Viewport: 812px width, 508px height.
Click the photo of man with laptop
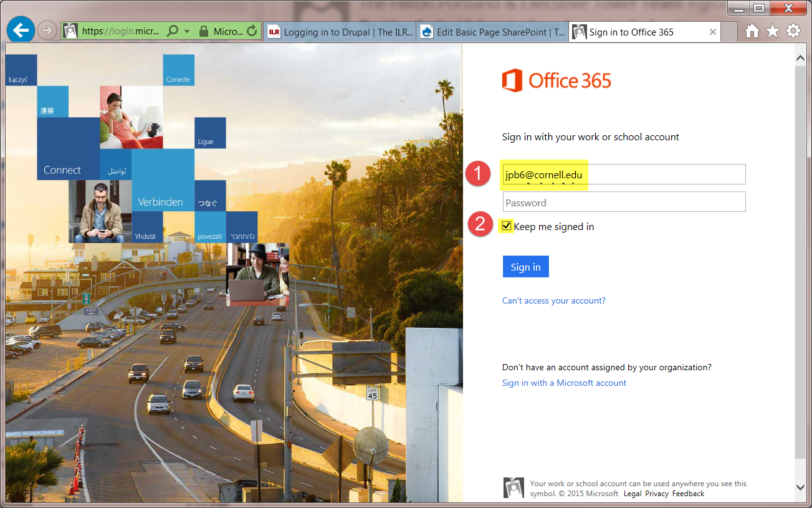pyautogui.click(x=257, y=275)
